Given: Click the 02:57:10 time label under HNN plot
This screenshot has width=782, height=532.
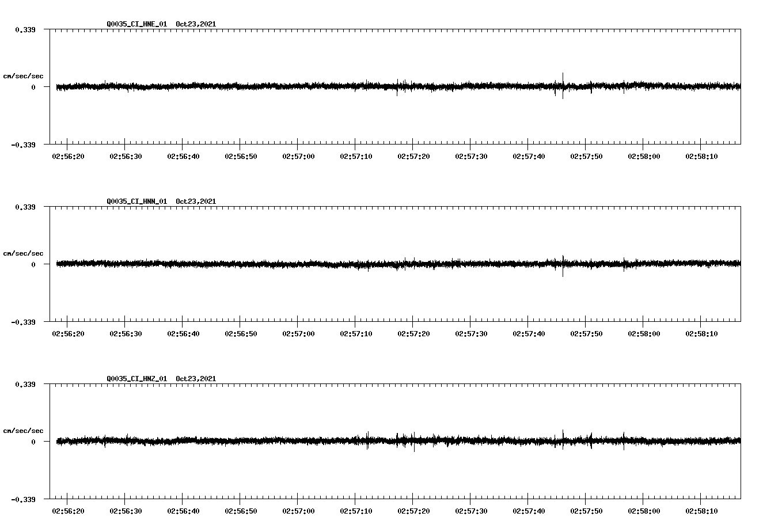Looking at the screenshot, I should coord(356,334).
